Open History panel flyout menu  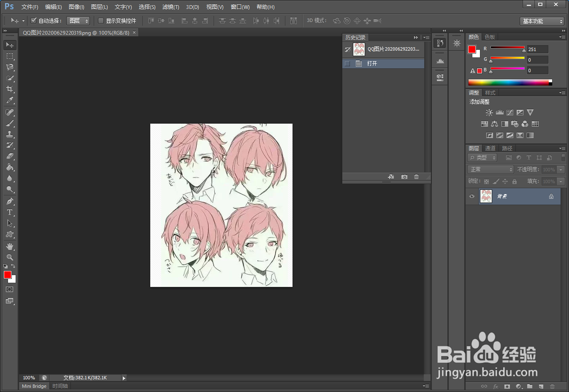click(x=427, y=38)
